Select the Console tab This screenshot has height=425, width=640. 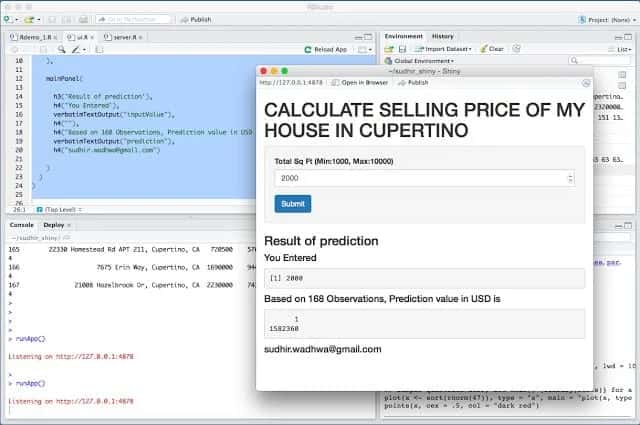coord(22,225)
